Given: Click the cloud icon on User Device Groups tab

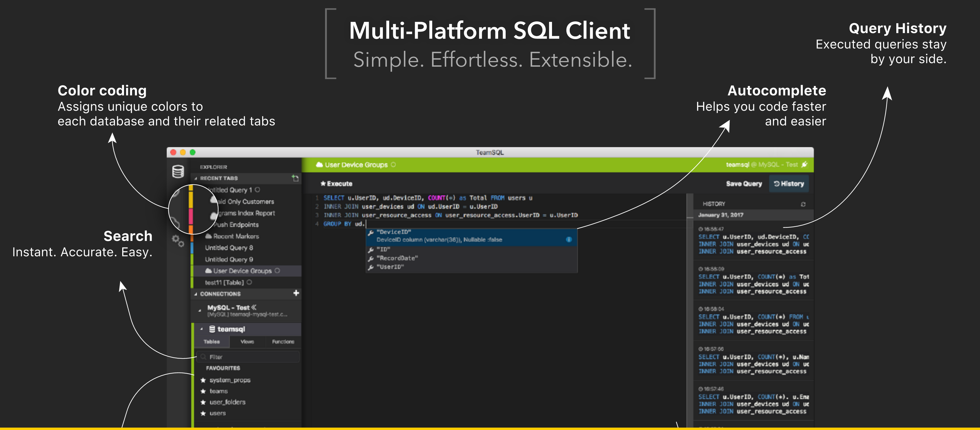Looking at the screenshot, I should tap(319, 164).
